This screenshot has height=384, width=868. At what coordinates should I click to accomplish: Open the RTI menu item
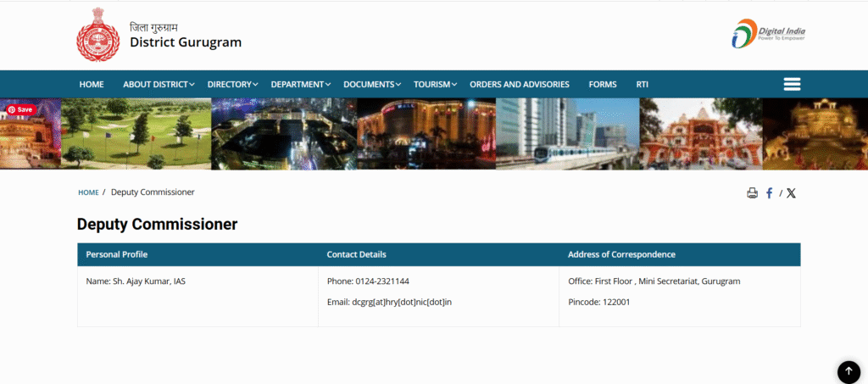click(x=643, y=85)
